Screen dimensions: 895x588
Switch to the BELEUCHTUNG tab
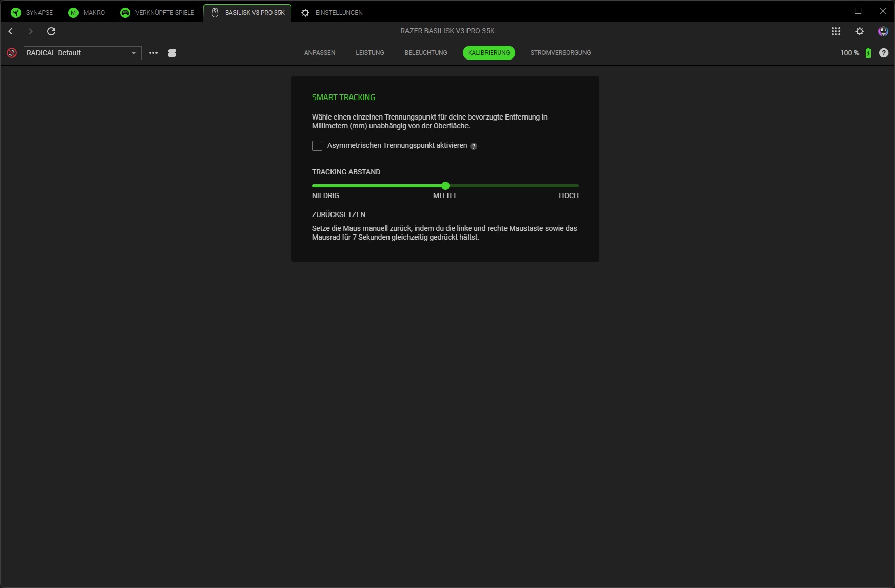click(x=425, y=53)
